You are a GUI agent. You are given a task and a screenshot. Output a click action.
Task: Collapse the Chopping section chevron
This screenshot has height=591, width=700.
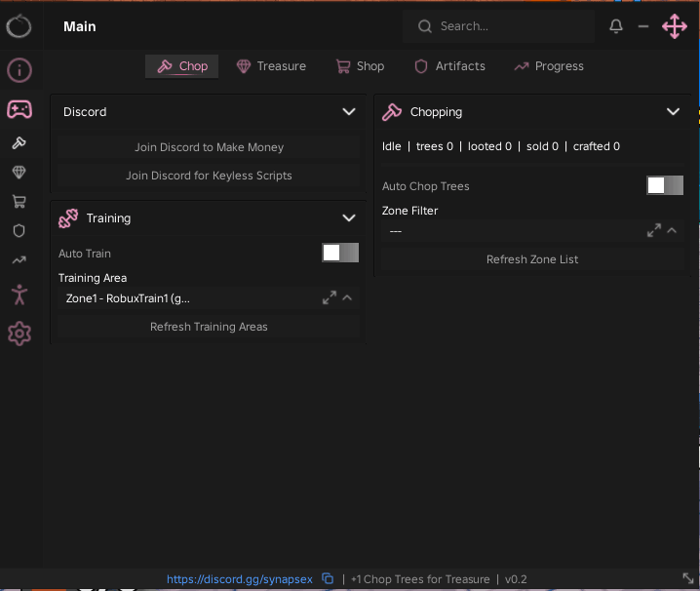(674, 112)
